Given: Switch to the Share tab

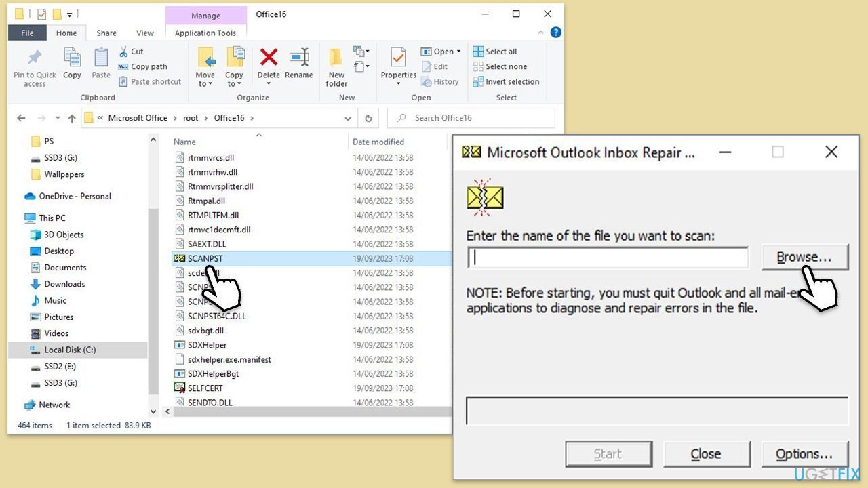Looking at the screenshot, I should point(106,33).
